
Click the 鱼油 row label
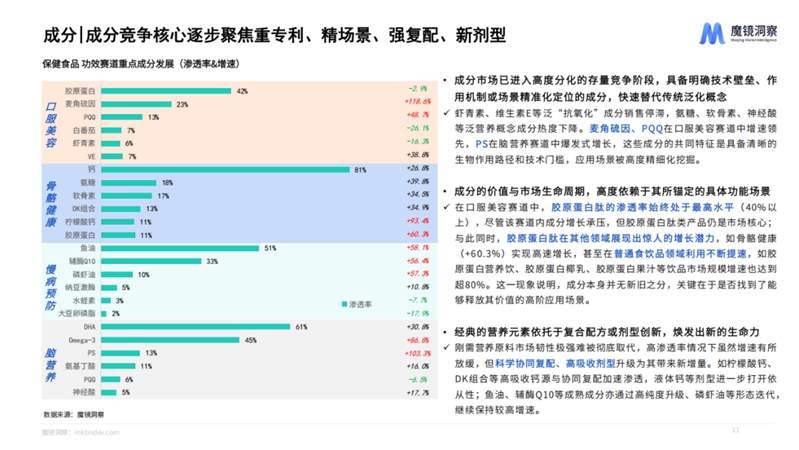click(x=88, y=248)
